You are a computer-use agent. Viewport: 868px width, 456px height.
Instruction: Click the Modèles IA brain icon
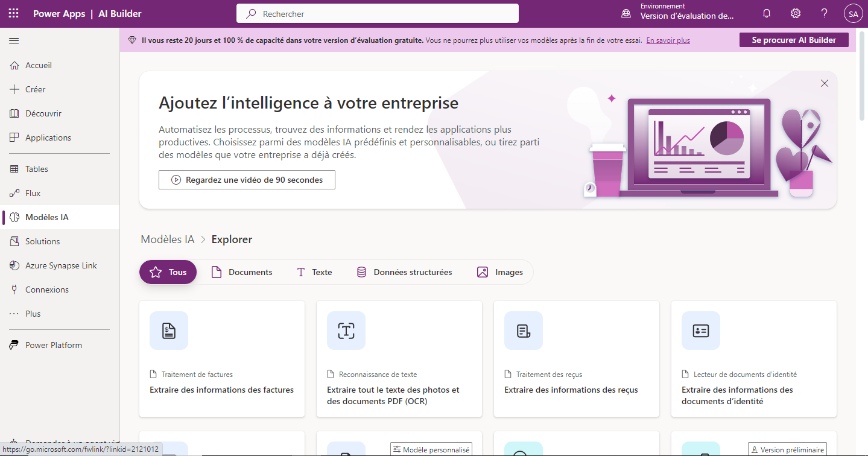14,217
